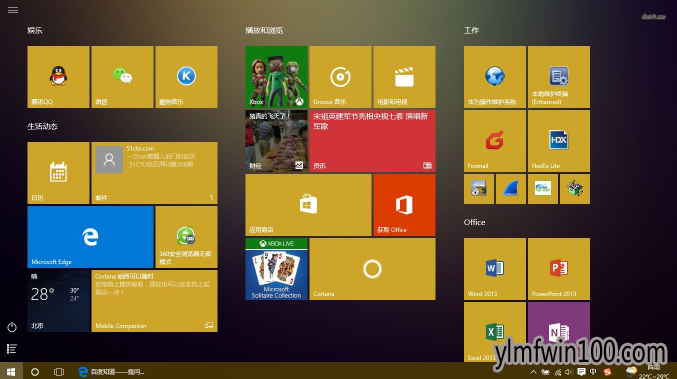Click the Cortana circle on the taskbar
Image resolution: width=677 pixels, height=379 pixels.
click(35, 371)
